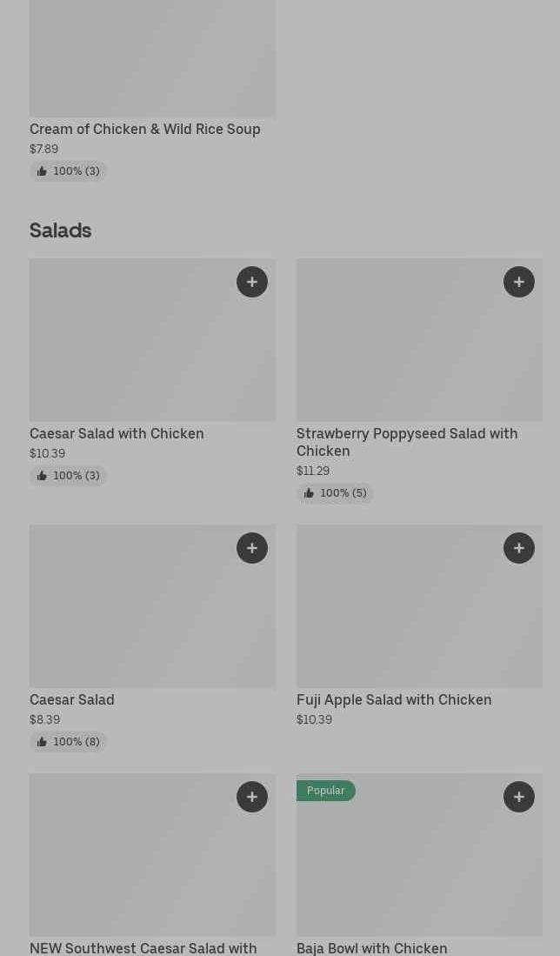Open Baja Bowl with Chicken title

point(371,947)
